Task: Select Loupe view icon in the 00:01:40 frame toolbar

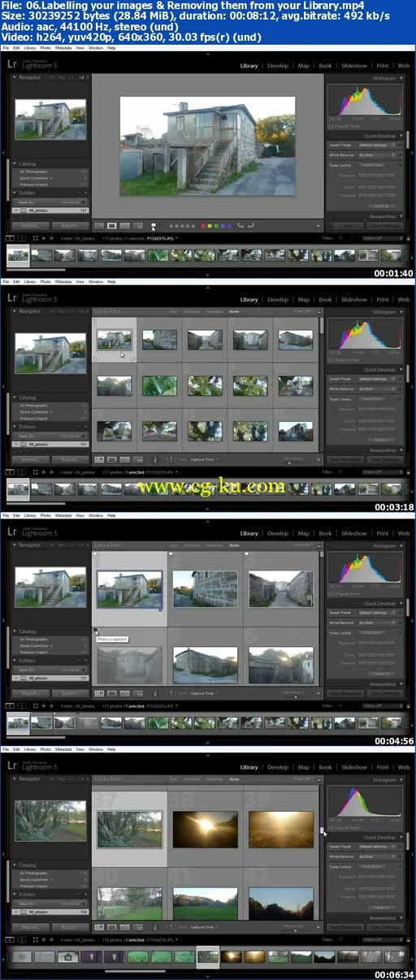Action: pos(112,225)
